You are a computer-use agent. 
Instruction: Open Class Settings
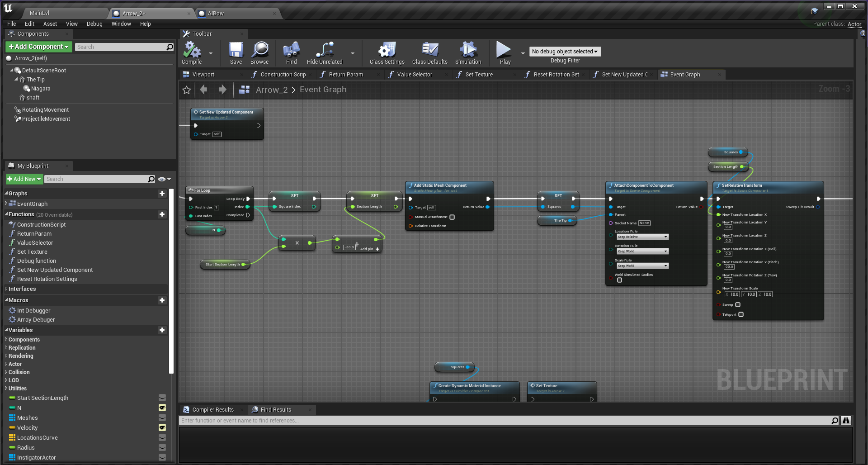(x=387, y=52)
